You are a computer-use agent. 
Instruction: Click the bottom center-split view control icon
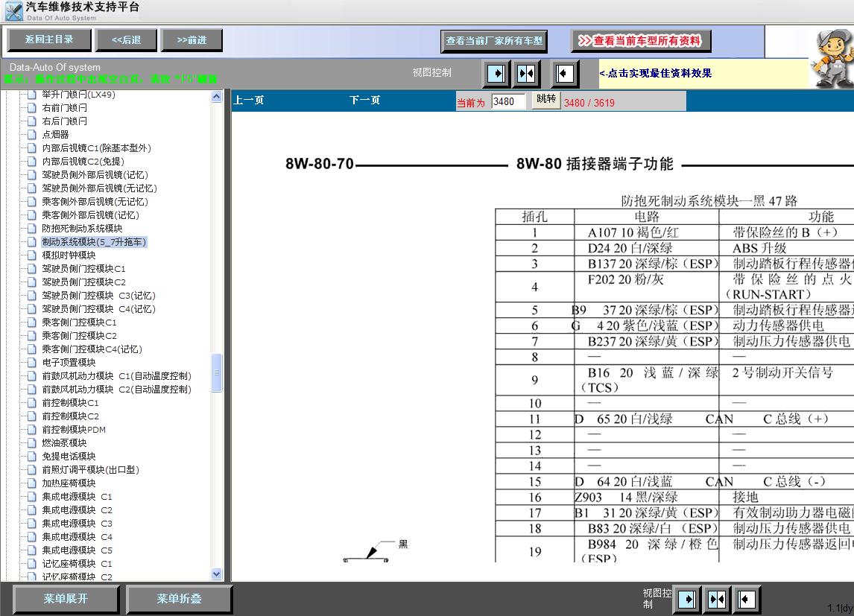[717, 600]
